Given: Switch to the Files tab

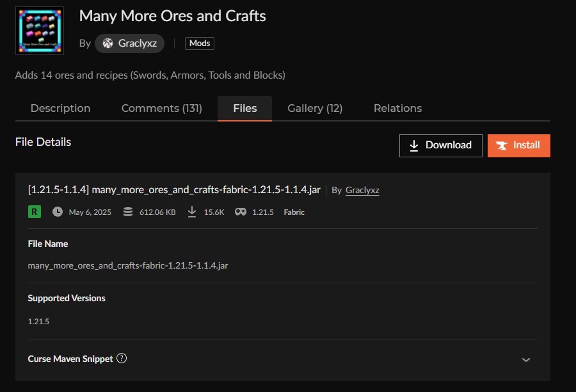Looking at the screenshot, I should point(244,108).
